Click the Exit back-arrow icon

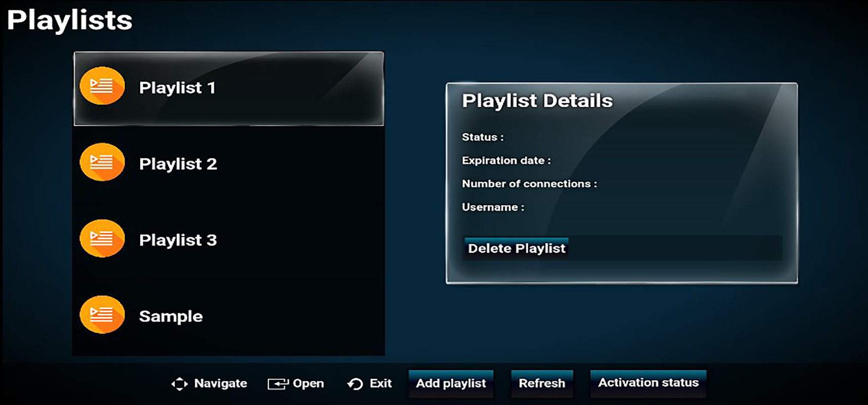(x=355, y=384)
